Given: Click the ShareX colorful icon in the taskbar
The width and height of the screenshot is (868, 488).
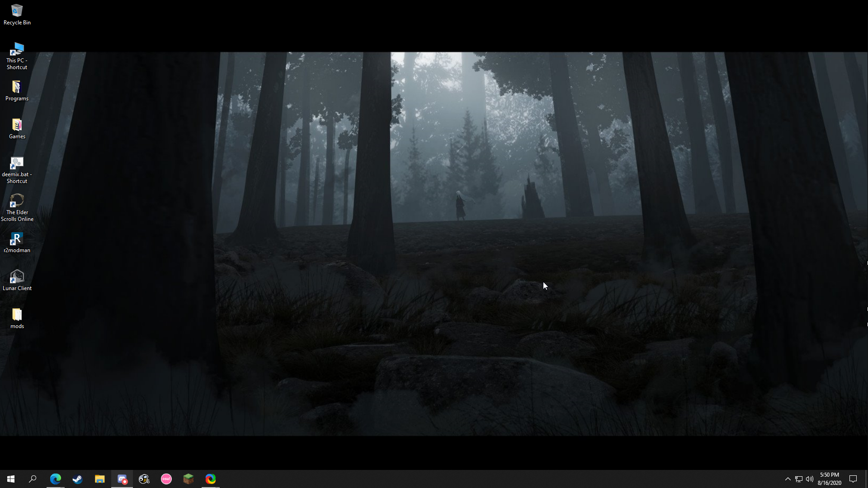Looking at the screenshot, I should [211, 479].
